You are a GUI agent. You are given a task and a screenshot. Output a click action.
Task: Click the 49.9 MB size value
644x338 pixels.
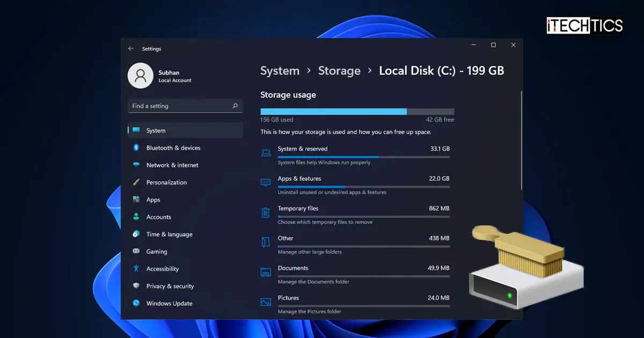(x=438, y=268)
